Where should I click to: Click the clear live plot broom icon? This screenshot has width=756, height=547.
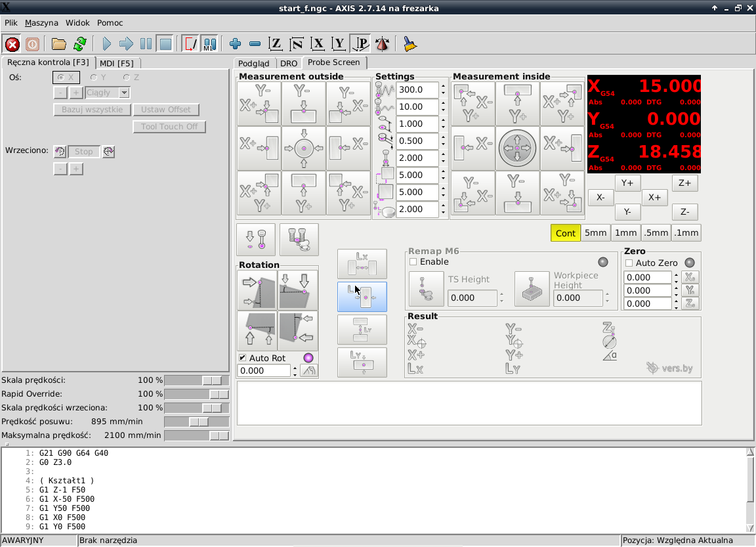(410, 44)
